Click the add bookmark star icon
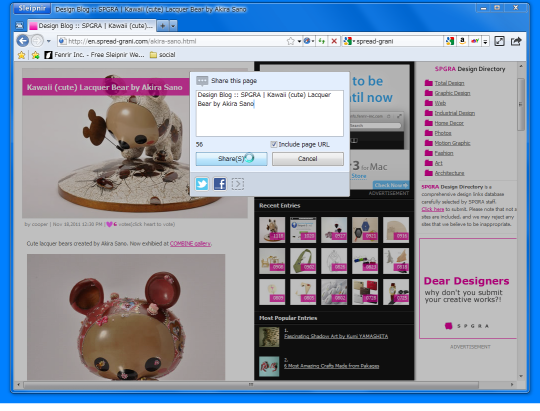Screen dimensions: 540x411 pyautogui.click(x=35, y=55)
